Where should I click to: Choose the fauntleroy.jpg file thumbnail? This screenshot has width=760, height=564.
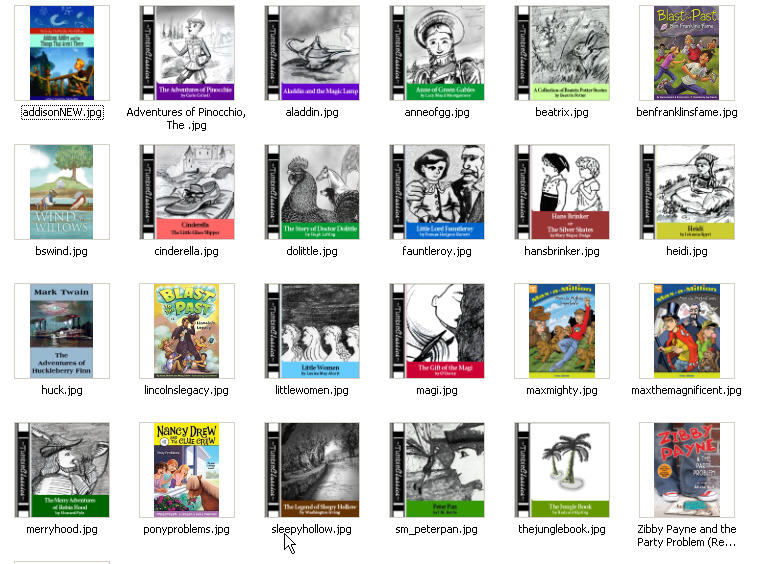click(x=437, y=192)
